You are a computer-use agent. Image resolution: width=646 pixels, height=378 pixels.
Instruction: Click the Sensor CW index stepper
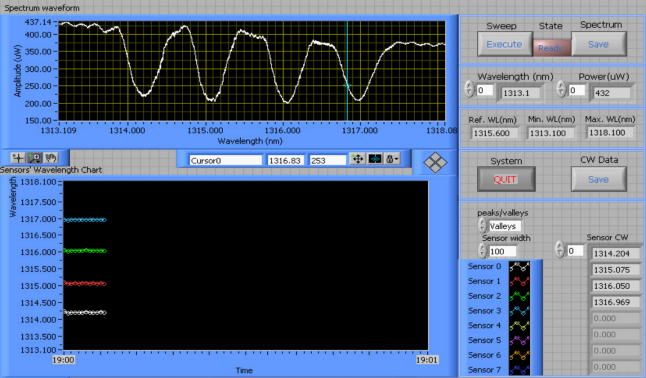559,249
